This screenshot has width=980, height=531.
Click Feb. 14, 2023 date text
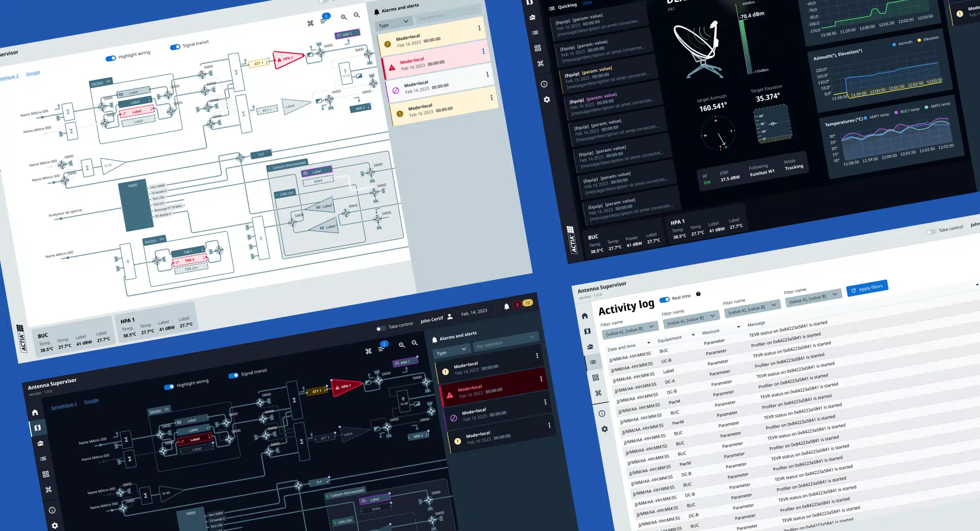[474, 312]
